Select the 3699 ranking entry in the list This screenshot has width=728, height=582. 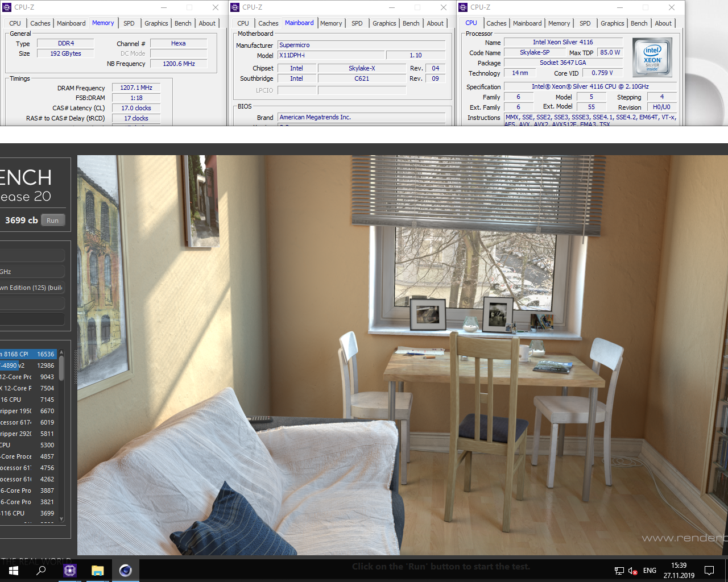point(28,513)
